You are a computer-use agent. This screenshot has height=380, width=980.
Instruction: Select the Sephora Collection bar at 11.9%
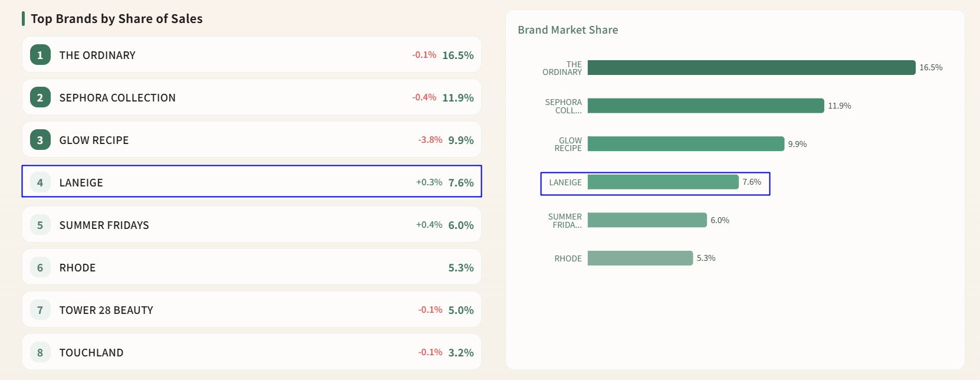[705, 106]
